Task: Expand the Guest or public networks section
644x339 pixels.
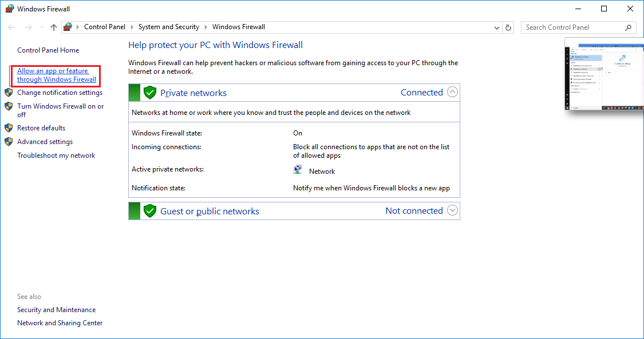Action: coord(452,211)
